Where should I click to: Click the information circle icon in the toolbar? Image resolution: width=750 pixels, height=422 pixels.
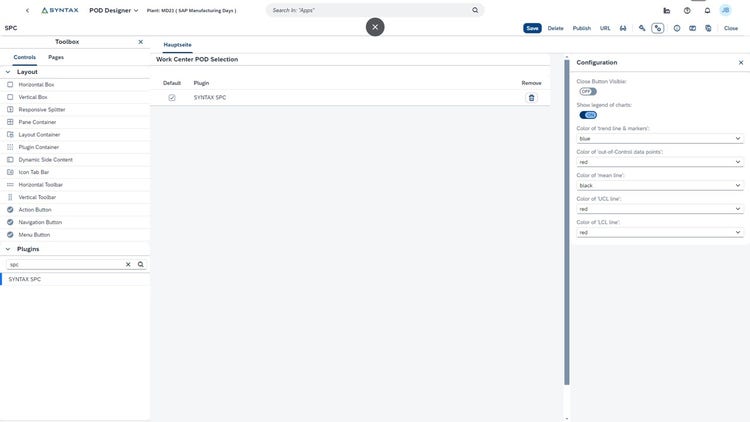[x=677, y=28]
